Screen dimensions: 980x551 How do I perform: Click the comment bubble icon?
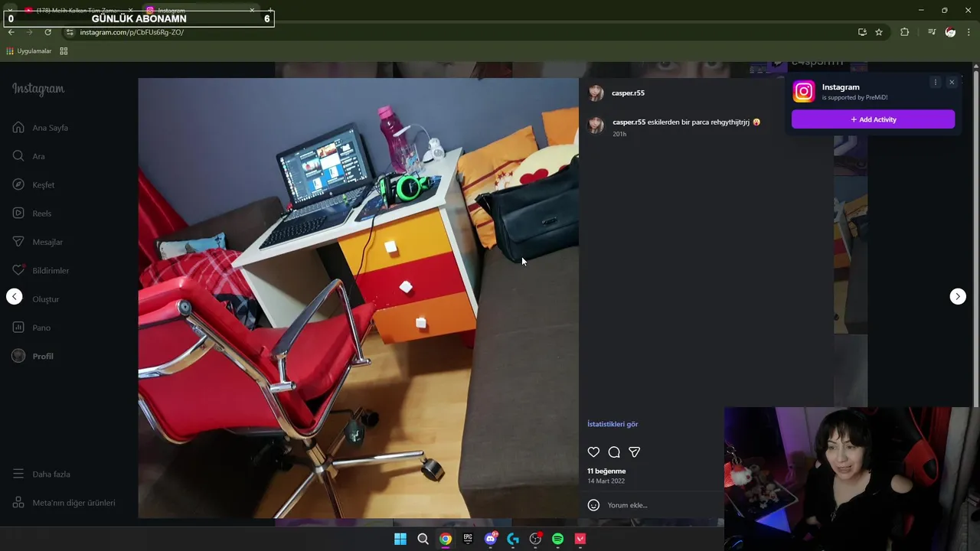[x=614, y=452]
